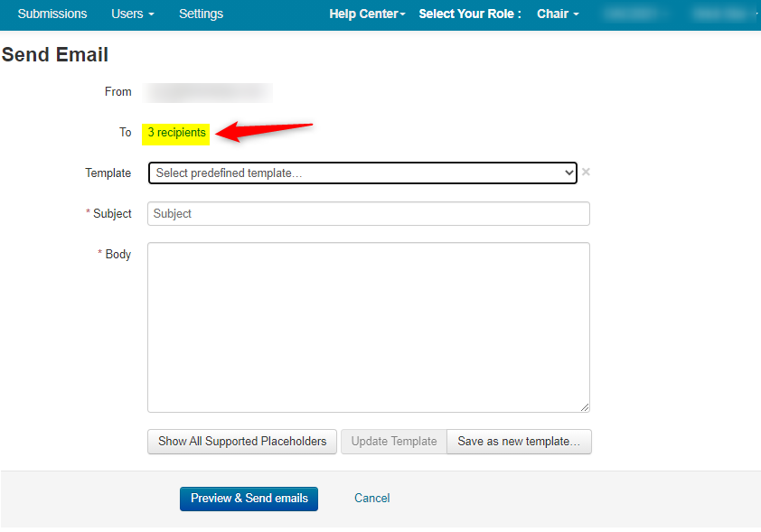Image resolution: width=761 pixels, height=532 pixels.
Task: Show All Supported Placeholders
Action: (242, 442)
